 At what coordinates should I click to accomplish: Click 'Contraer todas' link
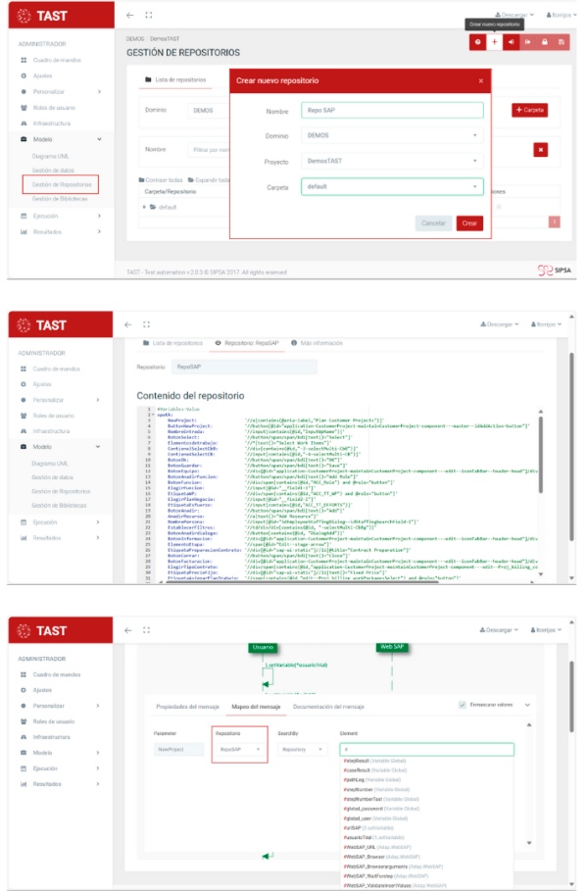pyautogui.click(x=161, y=180)
